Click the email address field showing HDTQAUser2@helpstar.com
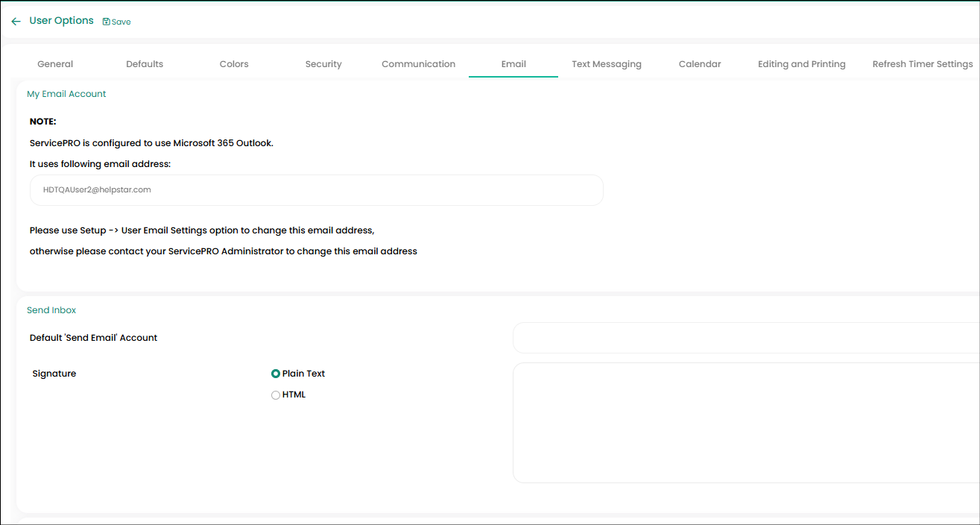Screen dimensions: 980x525 [x=317, y=190]
